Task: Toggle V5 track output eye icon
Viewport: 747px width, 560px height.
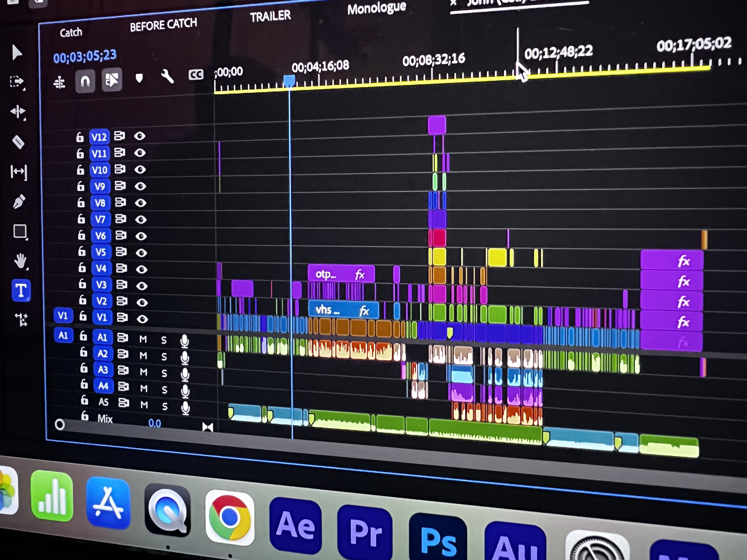Action: coord(142,252)
